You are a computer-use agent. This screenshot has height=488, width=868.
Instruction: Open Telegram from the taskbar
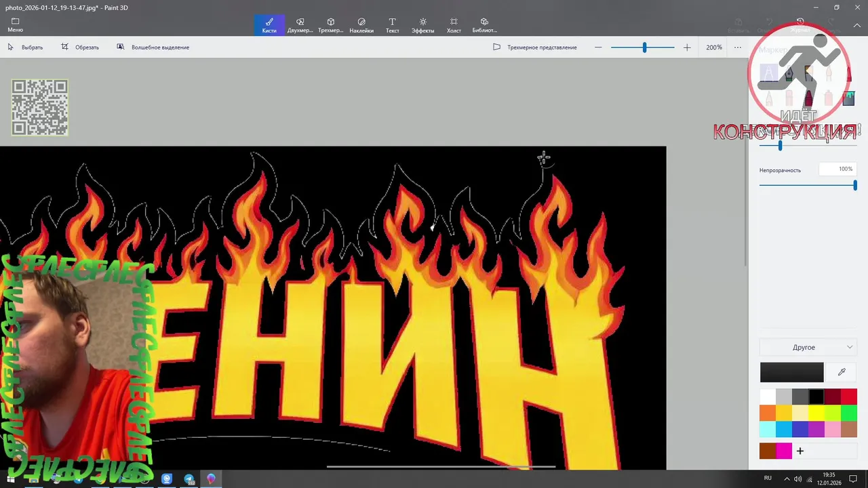pyautogui.click(x=189, y=479)
